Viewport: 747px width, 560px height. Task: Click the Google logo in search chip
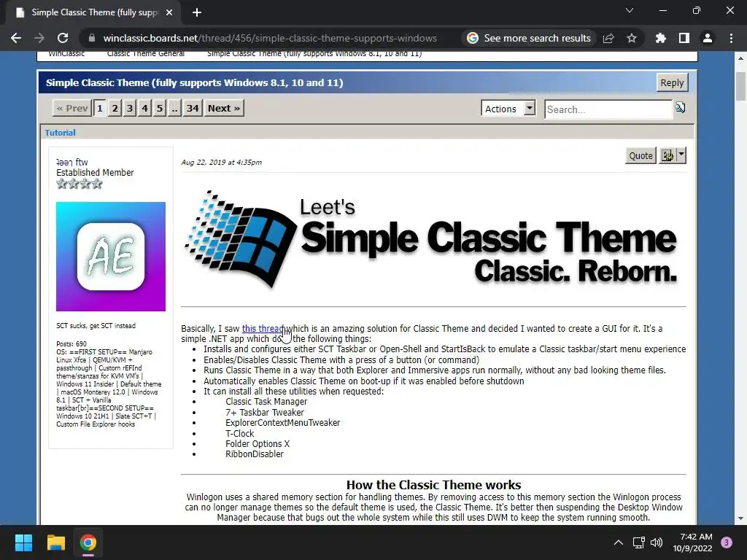coord(473,38)
